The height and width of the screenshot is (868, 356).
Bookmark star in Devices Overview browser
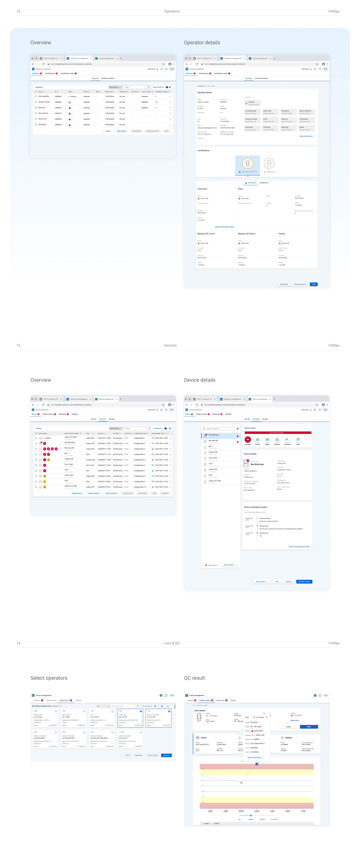click(x=163, y=405)
